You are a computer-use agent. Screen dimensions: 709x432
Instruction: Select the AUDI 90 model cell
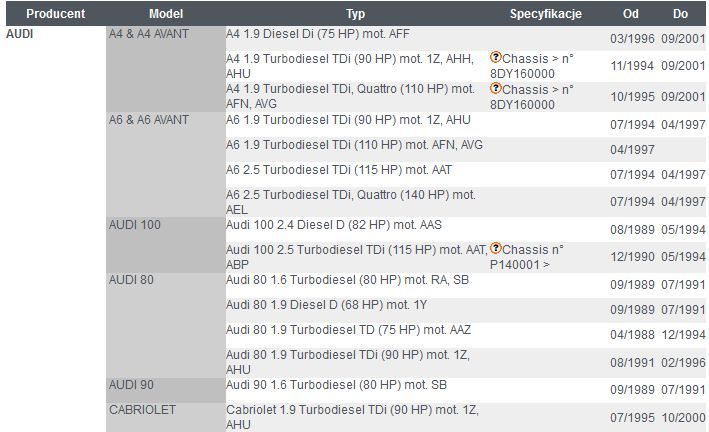pyautogui.click(x=166, y=390)
